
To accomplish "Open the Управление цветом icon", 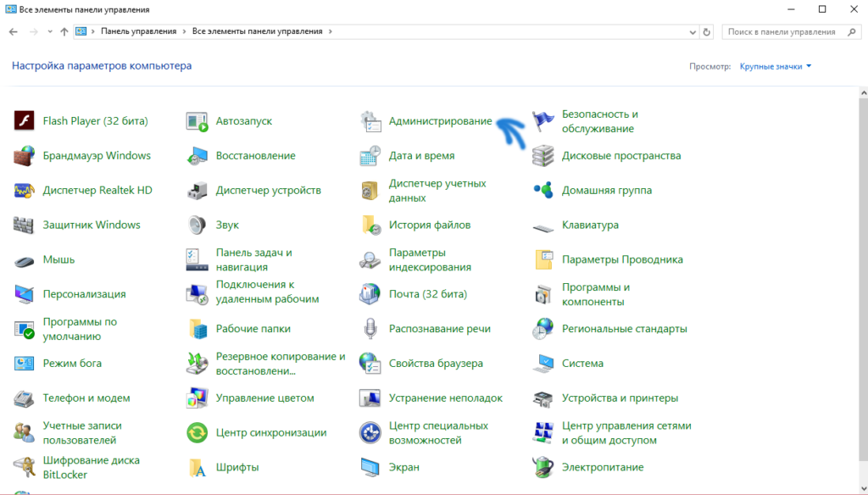I will (197, 398).
